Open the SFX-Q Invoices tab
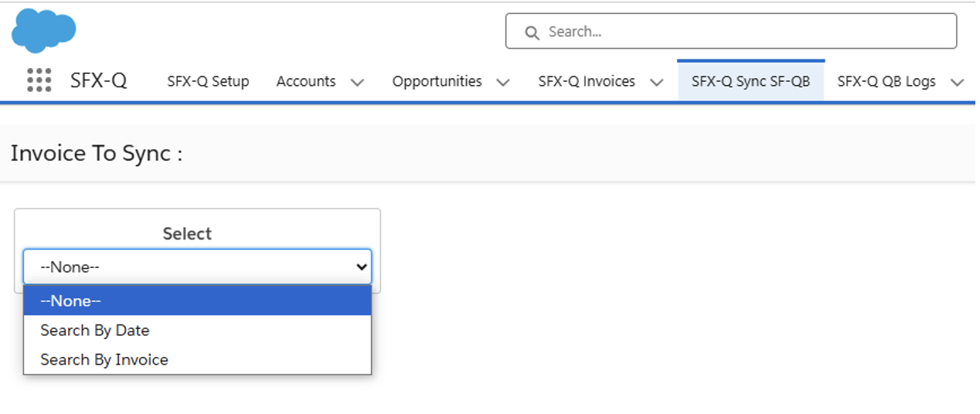 click(x=587, y=81)
